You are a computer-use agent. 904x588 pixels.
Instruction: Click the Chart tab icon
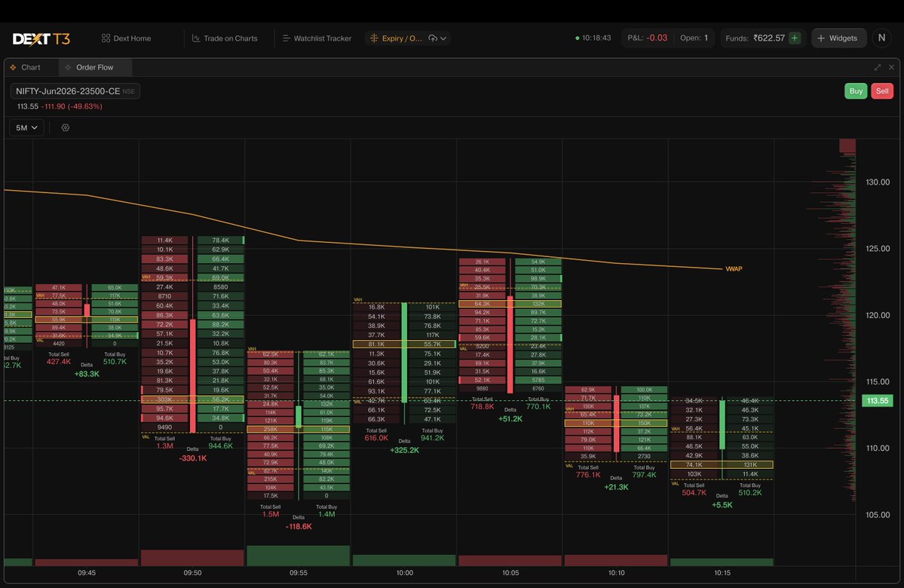point(13,67)
